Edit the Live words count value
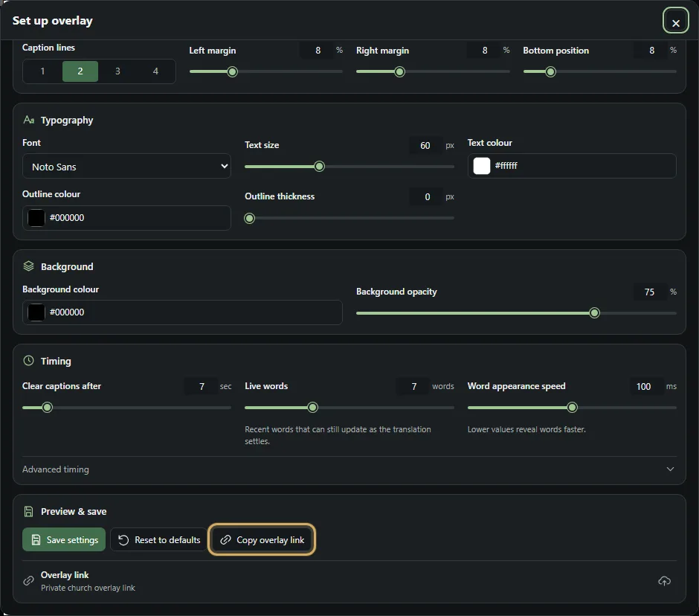 (413, 386)
